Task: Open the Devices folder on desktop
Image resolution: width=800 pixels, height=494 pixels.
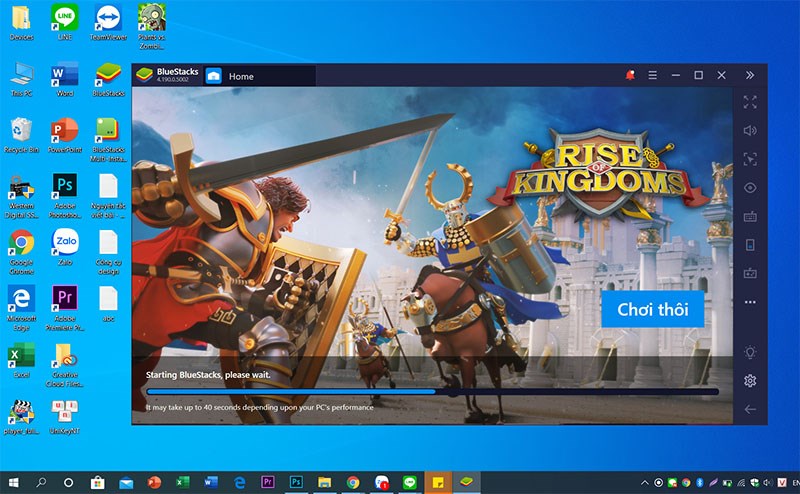Action: point(21,22)
